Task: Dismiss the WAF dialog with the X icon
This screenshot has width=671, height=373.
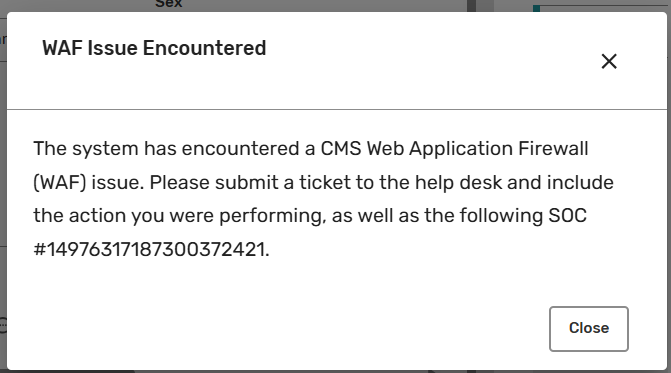Action: click(609, 61)
